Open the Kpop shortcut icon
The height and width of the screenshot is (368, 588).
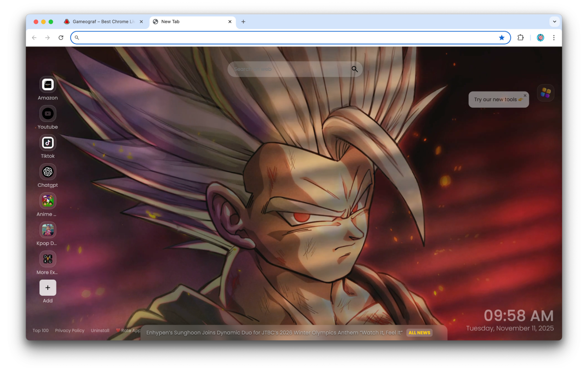[x=48, y=230]
